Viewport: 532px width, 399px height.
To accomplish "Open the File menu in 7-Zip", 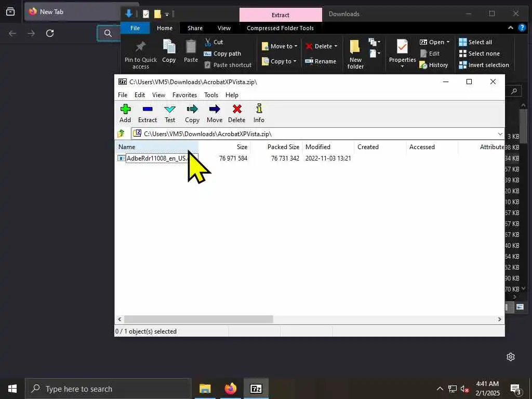I will tap(123, 95).
